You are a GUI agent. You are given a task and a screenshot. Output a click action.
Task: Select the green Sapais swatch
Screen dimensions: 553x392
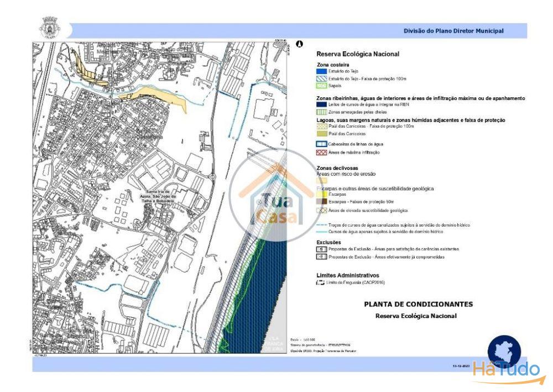point(322,86)
